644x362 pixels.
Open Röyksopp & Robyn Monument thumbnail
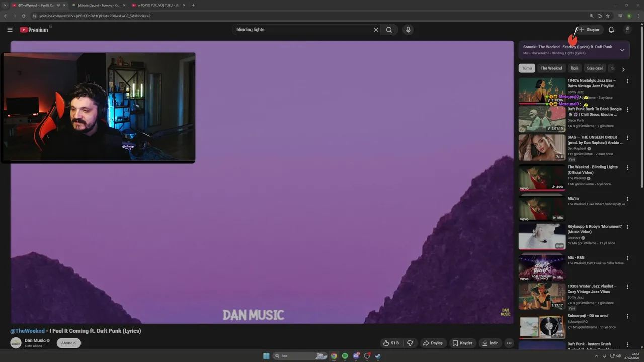point(542,236)
